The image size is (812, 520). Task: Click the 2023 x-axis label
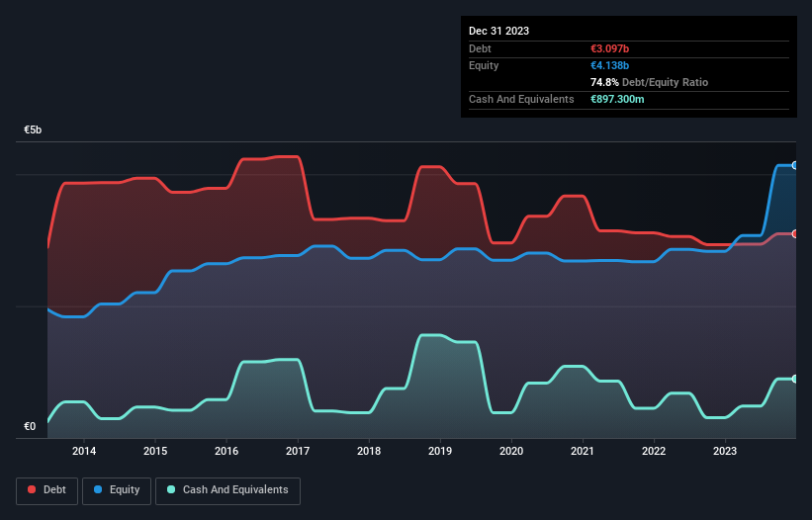725,451
